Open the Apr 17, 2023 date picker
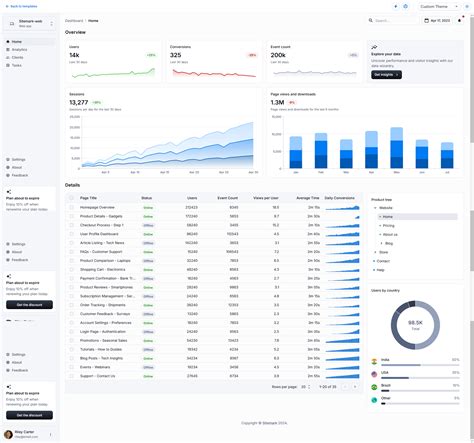474x443 pixels. (437, 21)
